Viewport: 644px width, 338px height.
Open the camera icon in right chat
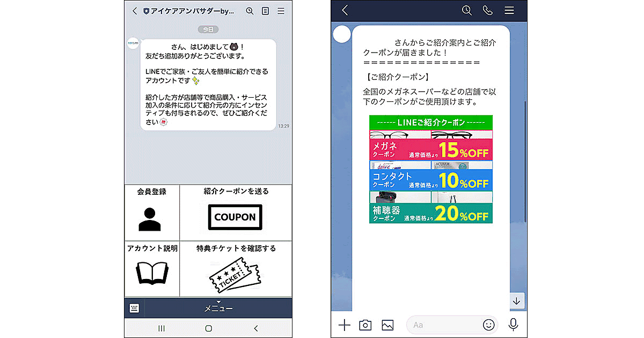point(365,325)
